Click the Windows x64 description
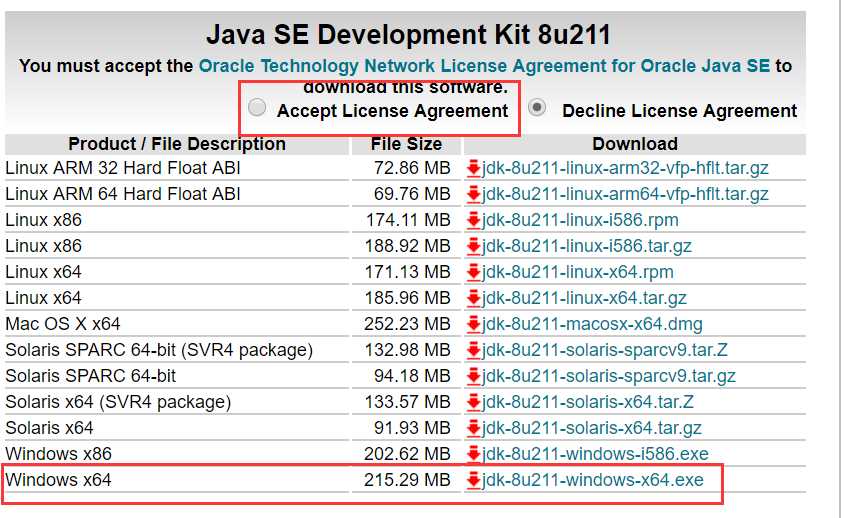Screen dimensions: 844x518 59,480
